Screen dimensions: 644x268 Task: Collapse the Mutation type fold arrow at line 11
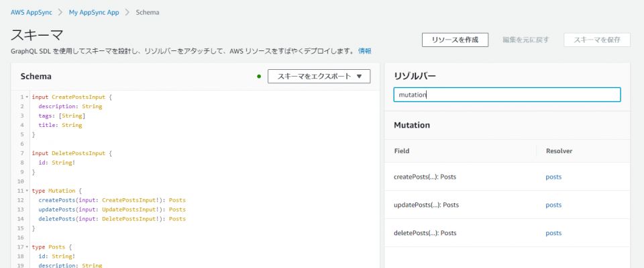tap(27, 191)
